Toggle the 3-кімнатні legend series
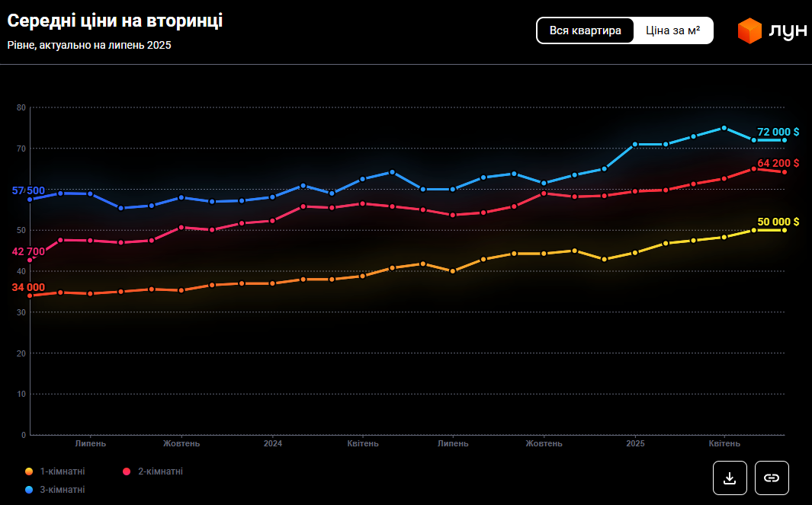 click(x=63, y=490)
